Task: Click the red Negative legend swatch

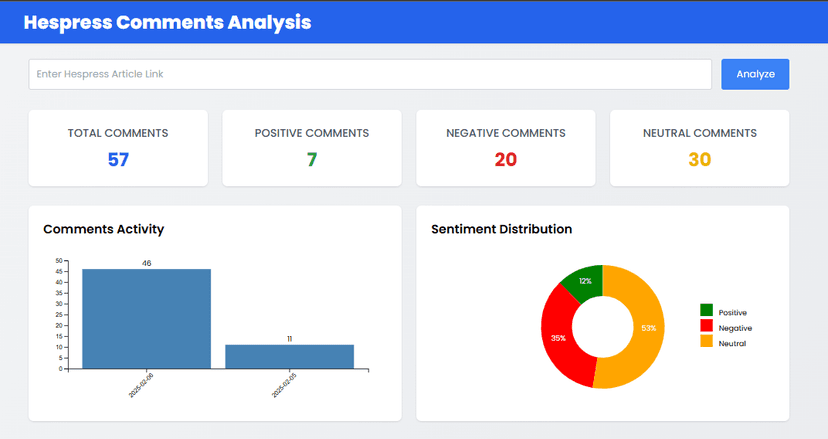Action: [707, 325]
